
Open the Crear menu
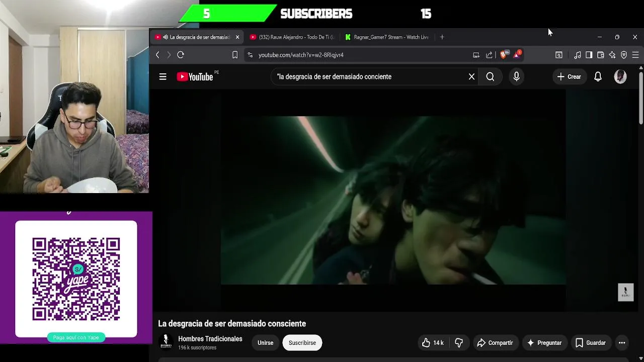(x=569, y=77)
